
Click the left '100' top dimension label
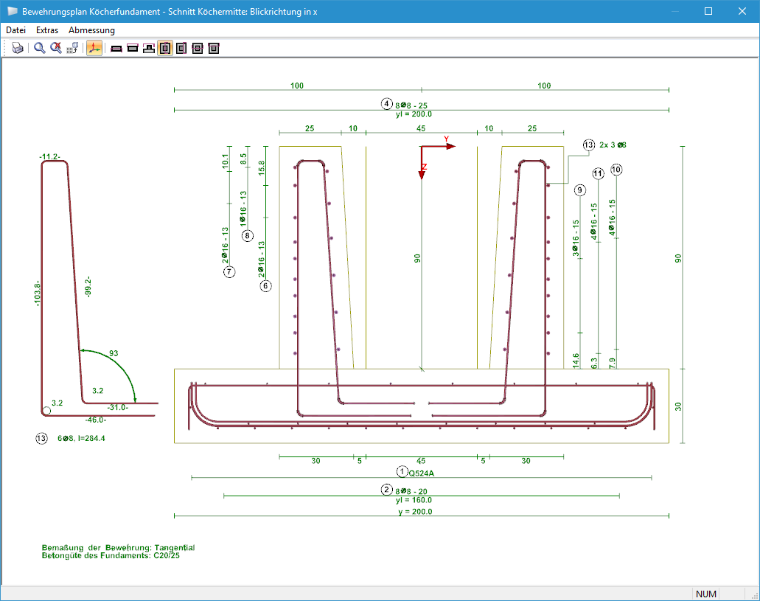coord(297,86)
